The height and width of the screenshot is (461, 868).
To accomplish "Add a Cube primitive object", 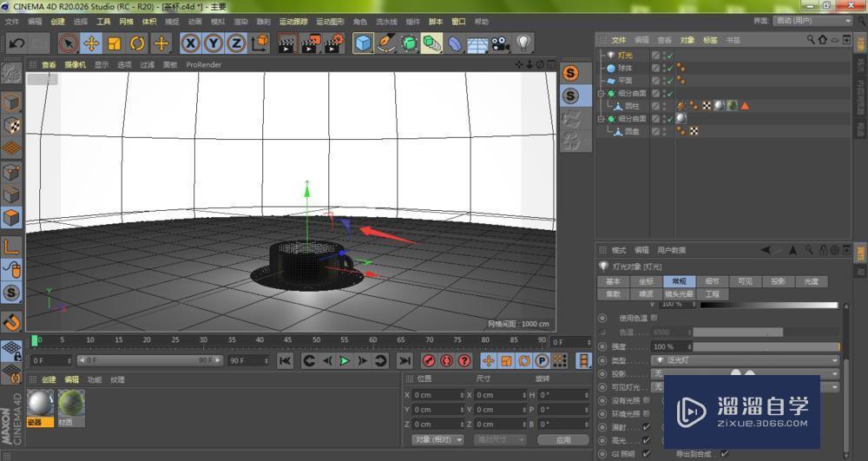I will [363, 43].
